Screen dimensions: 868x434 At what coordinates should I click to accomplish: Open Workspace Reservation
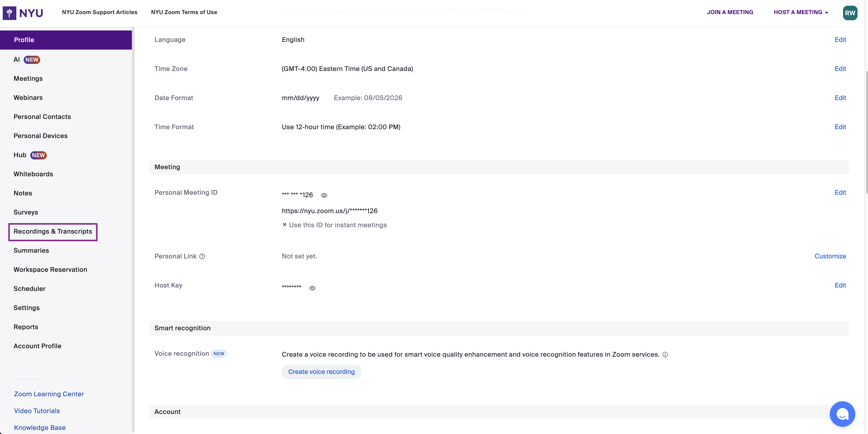click(50, 270)
